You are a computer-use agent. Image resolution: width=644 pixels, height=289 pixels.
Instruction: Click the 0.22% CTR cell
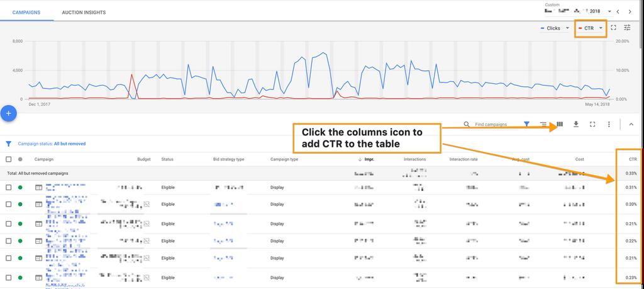[631, 241]
